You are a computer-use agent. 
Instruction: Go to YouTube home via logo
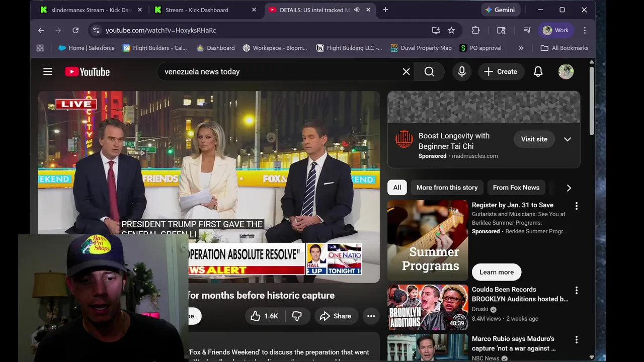pos(87,72)
